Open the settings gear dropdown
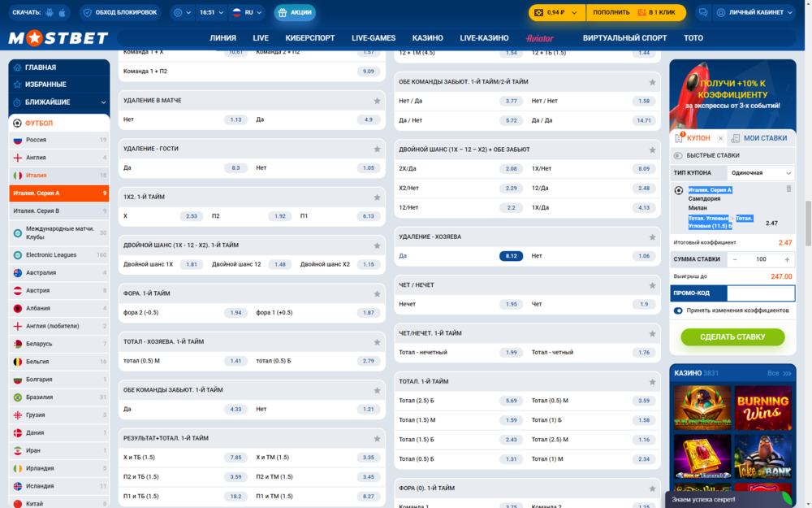This screenshot has height=508, width=812. (x=182, y=12)
